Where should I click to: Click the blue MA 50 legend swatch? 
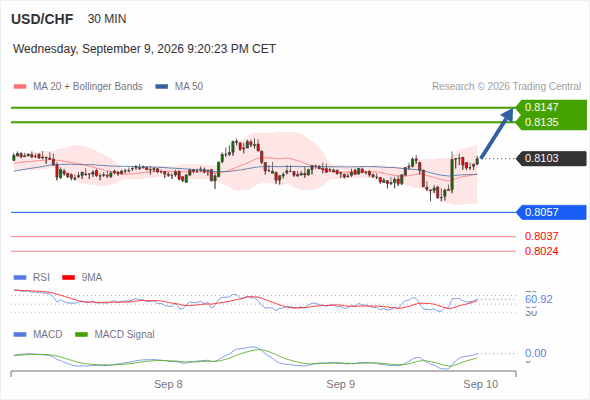click(x=162, y=87)
